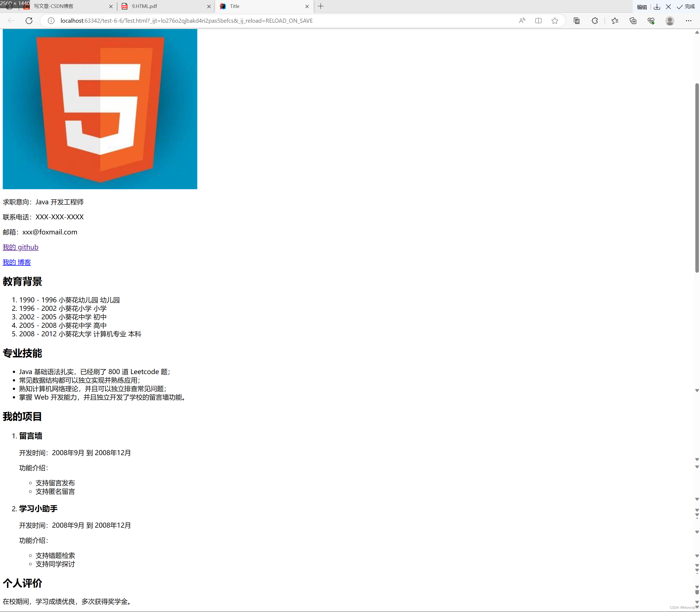The height and width of the screenshot is (612, 700).
Task: Open a new tab with plus
Action: click(320, 6)
